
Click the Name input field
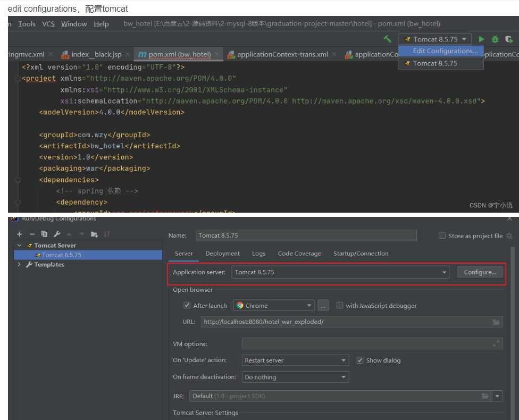(x=306, y=236)
